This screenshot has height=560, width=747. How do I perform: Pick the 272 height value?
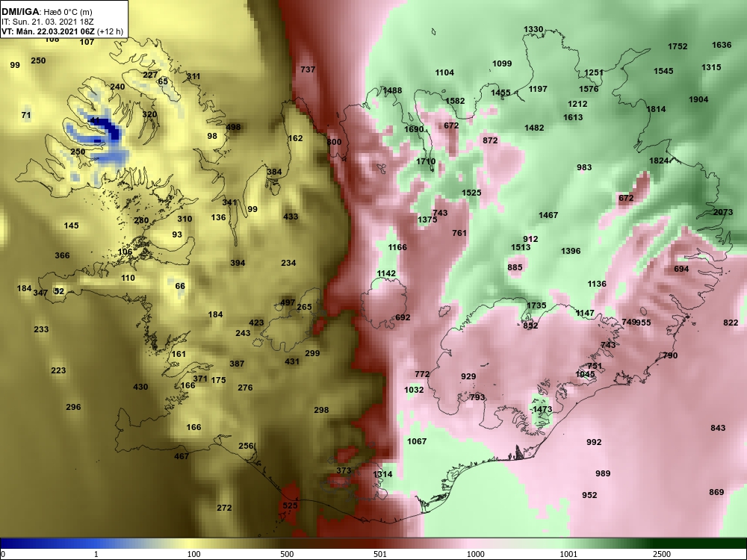tap(224, 508)
